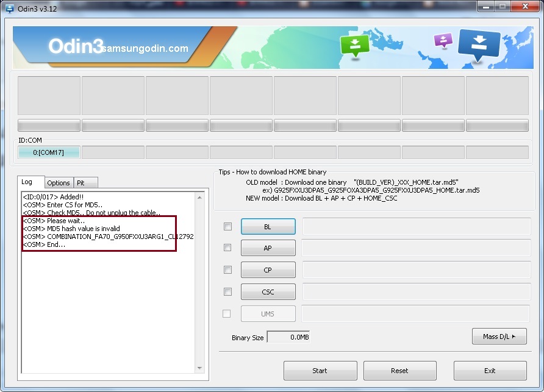
Task: Click the 'Binary Size' label
Action: 248,338
